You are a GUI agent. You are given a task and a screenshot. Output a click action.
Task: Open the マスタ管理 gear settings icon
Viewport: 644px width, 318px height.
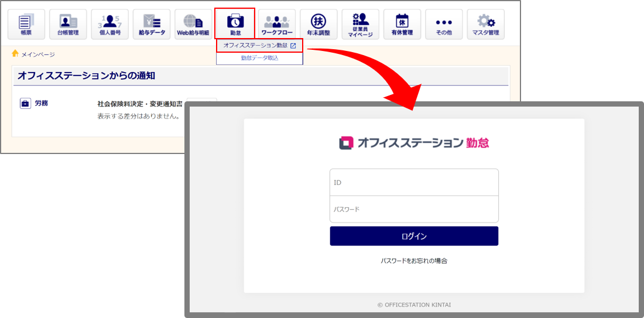pos(486,24)
